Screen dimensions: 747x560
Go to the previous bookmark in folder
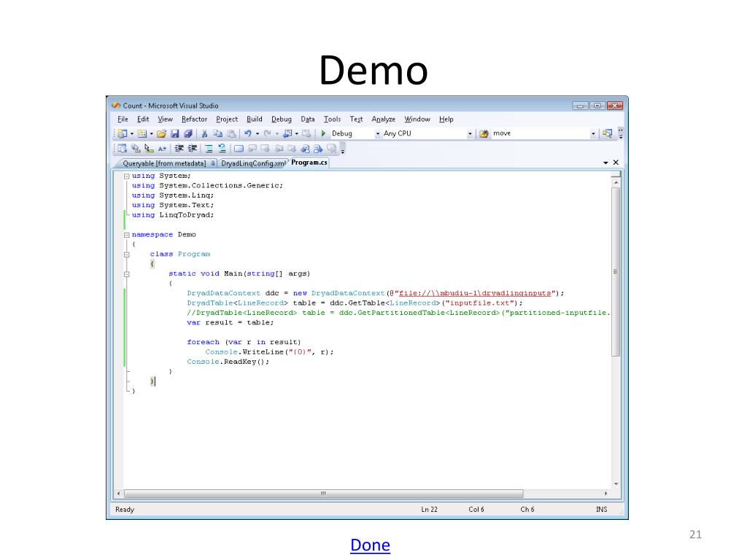tap(278, 149)
